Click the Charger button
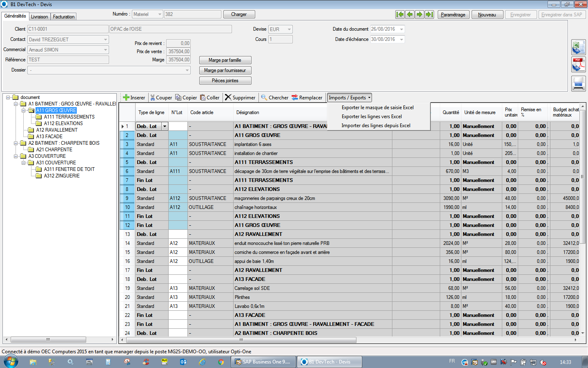Image resolution: width=588 pixels, height=368 pixels. (239, 14)
